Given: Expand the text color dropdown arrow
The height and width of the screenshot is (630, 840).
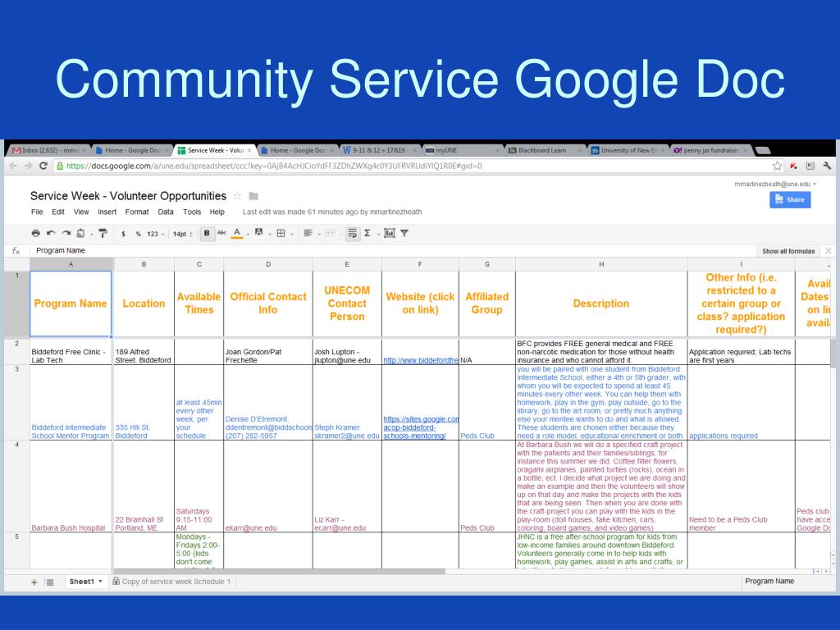Looking at the screenshot, I should pos(248,234).
